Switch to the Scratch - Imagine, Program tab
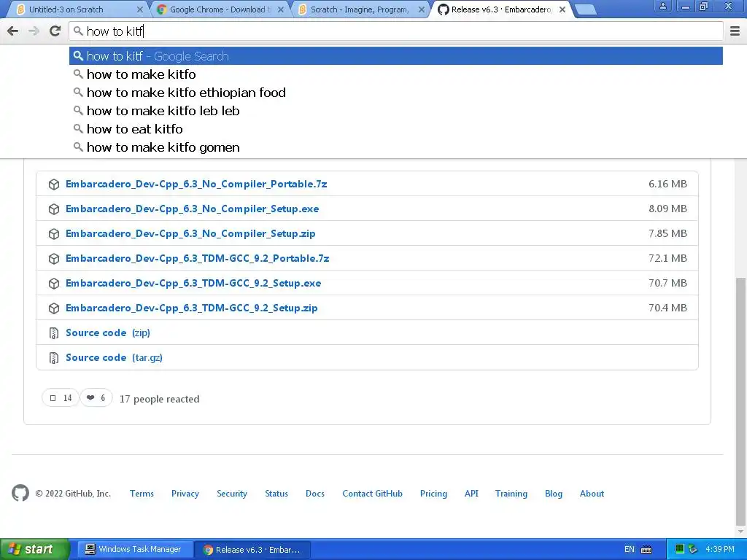Image resolution: width=747 pixels, height=560 pixels. (x=360, y=9)
